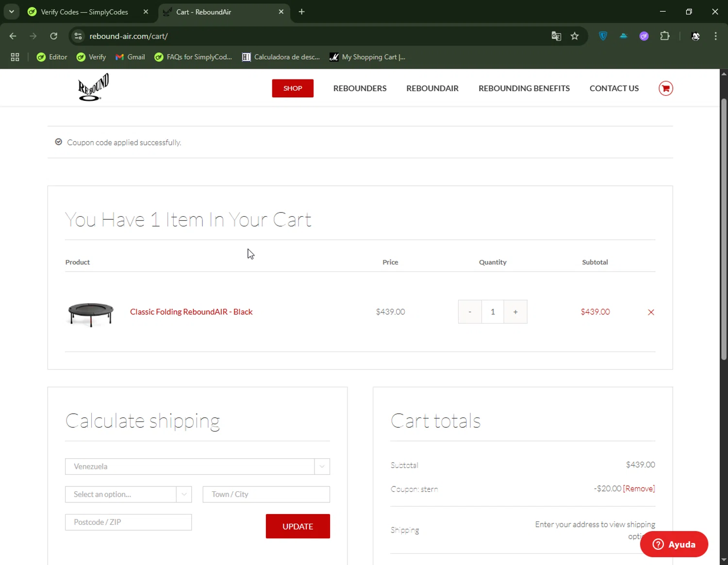This screenshot has width=728, height=565.
Task: Open the Extensions puzzle menu
Action: tap(665, 36)
